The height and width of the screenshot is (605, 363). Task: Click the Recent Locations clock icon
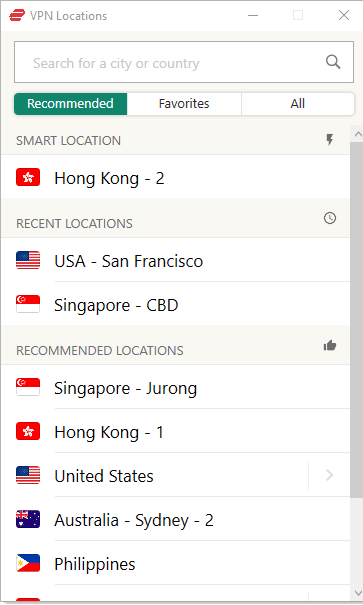click(330, 218)
